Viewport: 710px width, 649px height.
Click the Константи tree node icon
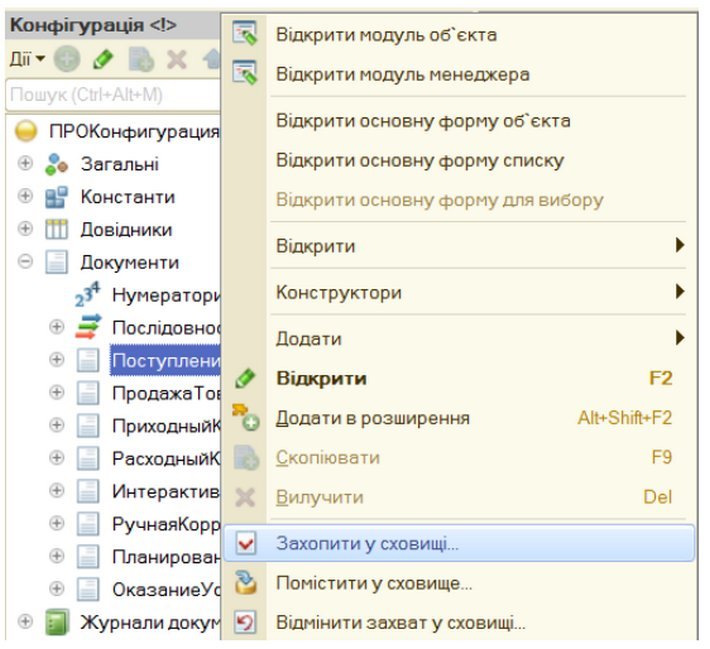pyautogui.click(x=57, y=197)
